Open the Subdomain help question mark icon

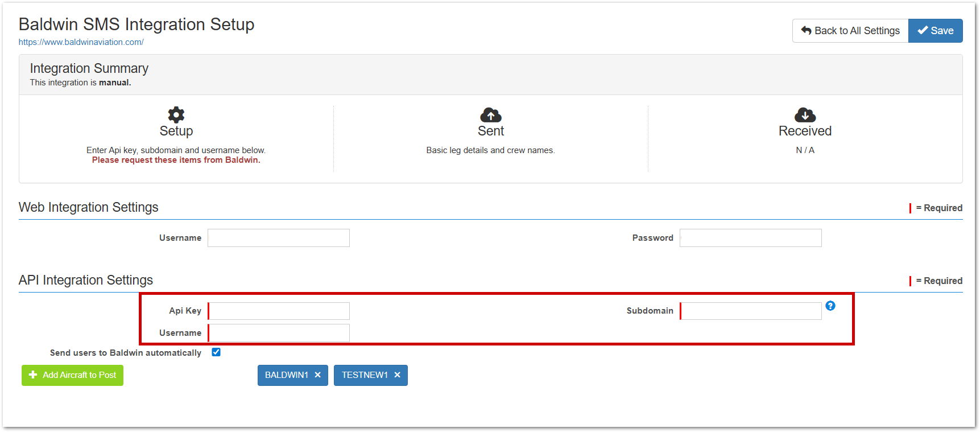(830, 306)
